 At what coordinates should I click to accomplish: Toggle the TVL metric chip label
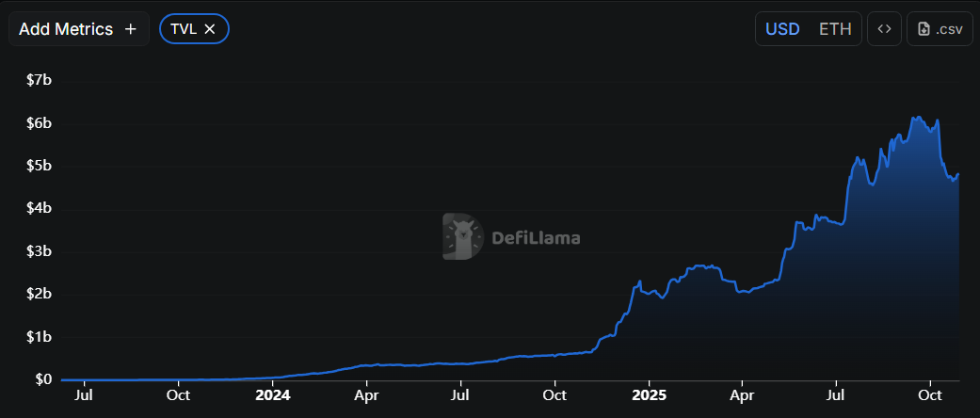[x=184, y=29]
